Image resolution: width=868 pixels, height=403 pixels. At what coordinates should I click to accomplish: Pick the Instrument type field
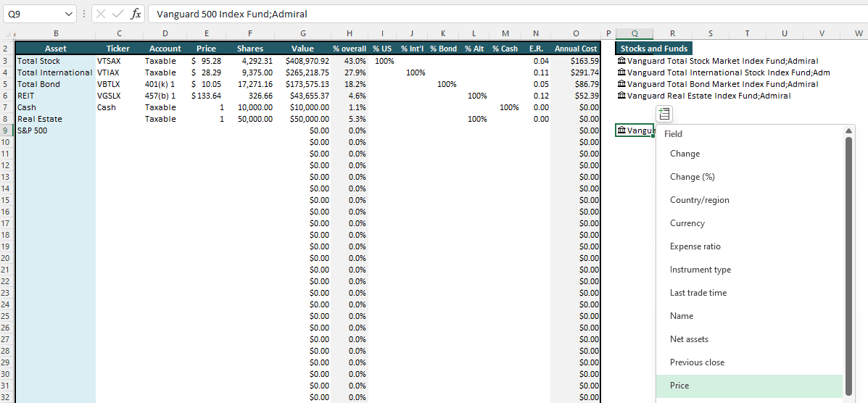[x=750, y=270]
